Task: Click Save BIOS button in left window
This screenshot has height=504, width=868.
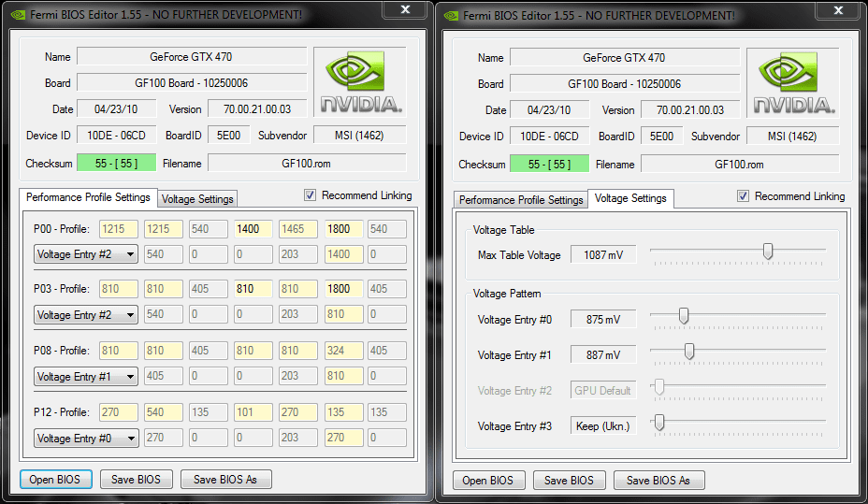Action: [x=137, y=480]
